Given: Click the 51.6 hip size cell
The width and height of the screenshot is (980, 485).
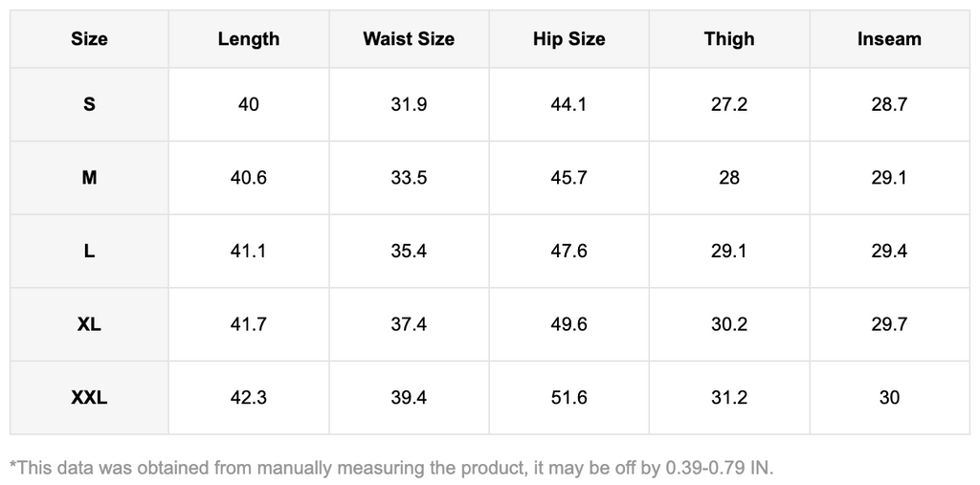Looking at the screenshot, I should (568, 398).
